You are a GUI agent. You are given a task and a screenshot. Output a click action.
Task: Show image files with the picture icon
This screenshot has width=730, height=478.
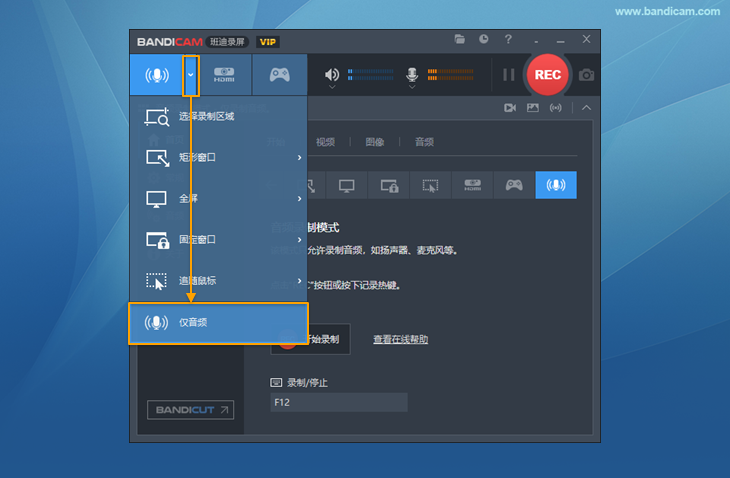click(533, 108)
